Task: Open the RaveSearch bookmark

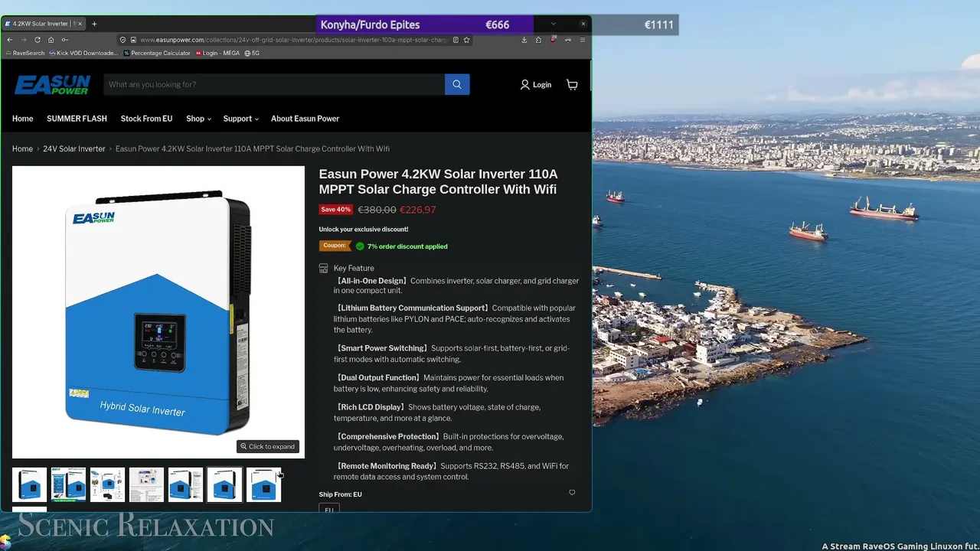Action: coord(25,54)
